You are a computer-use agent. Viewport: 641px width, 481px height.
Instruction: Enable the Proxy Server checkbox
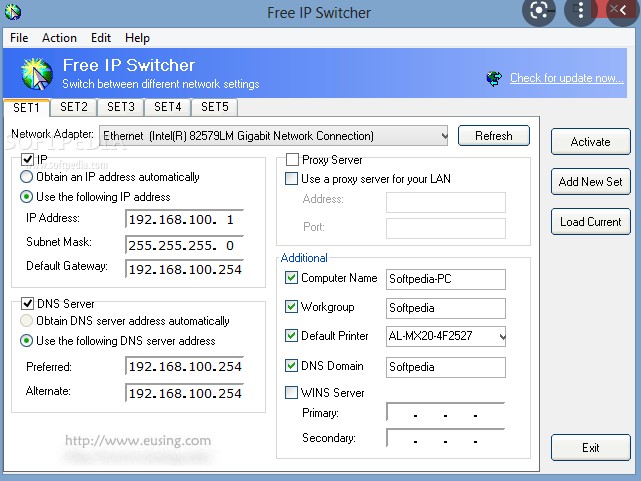pos(292,159)
